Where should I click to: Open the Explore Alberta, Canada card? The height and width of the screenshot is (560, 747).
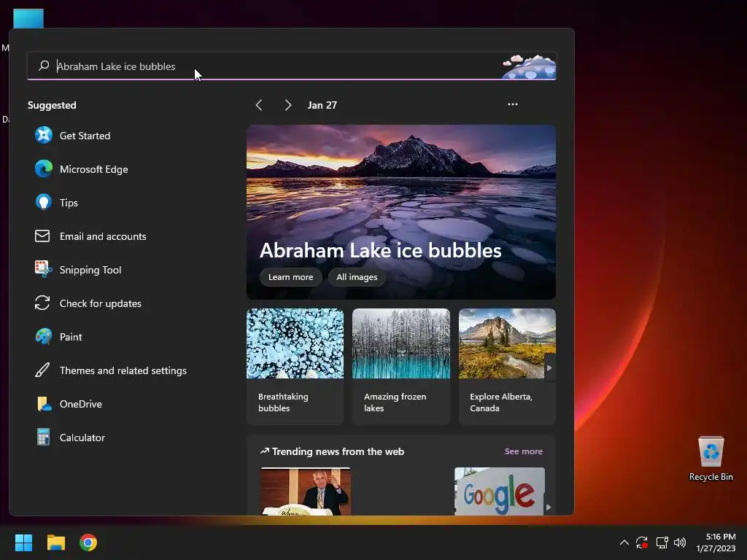507,366
